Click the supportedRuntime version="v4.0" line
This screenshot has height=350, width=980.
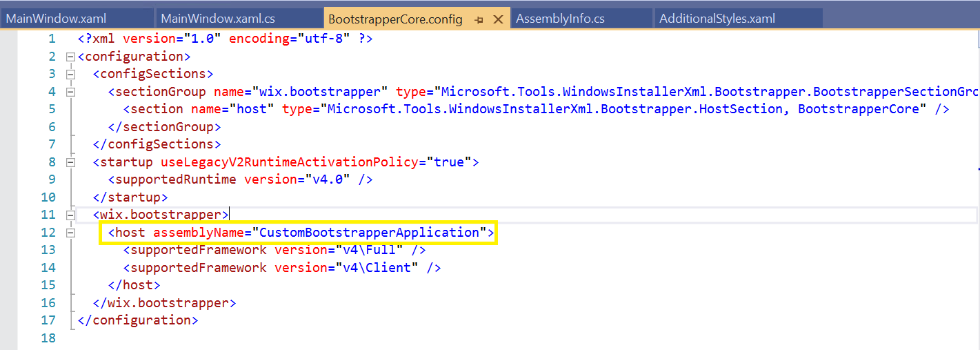(x=240, y=179)
